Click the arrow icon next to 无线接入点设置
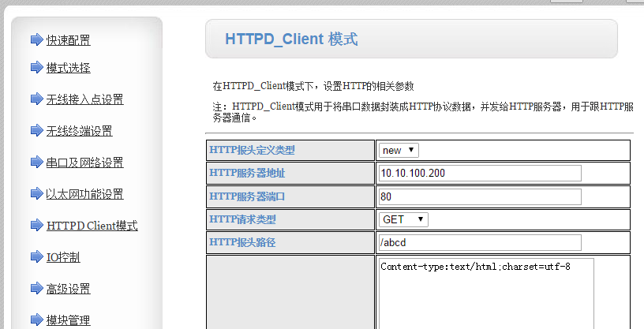The height and width of the screenshot is (329, 644). coord(36,99)
